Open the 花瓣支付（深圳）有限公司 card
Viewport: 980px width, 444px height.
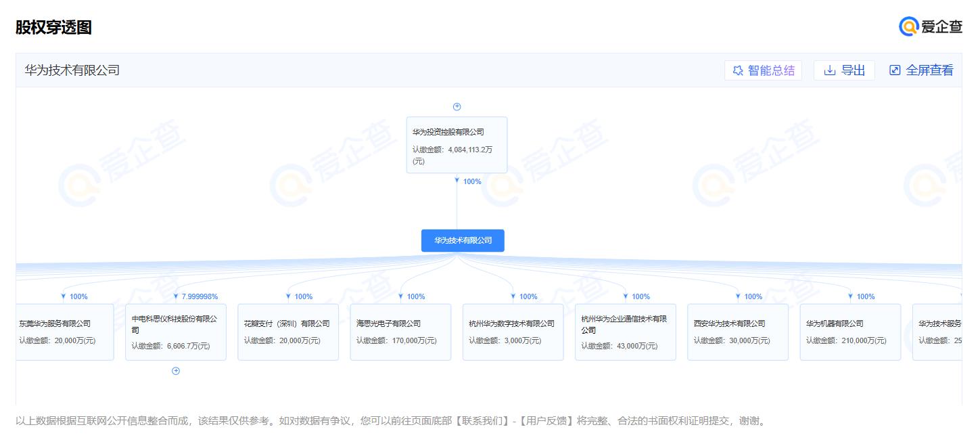pos(288,332)
